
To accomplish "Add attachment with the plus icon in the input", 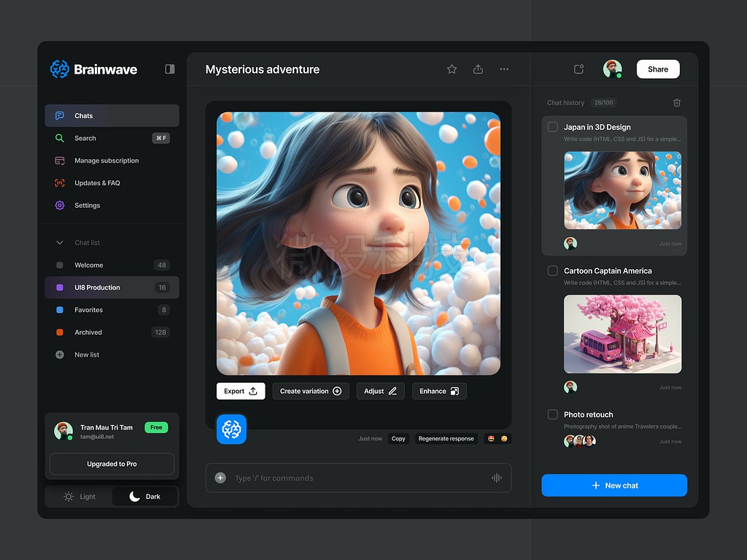I will pyautogui.click(x=220, y=478).
